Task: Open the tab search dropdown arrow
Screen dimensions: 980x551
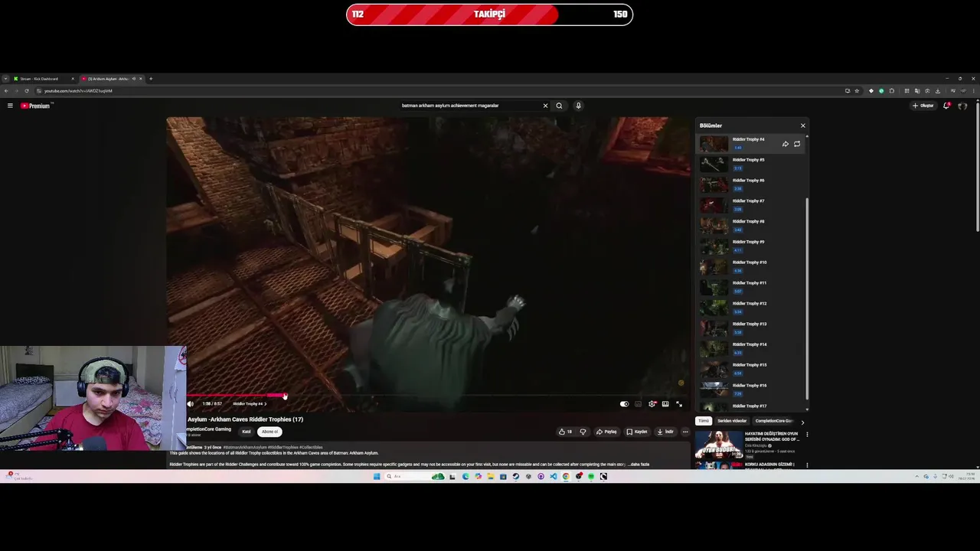Action: point(5,79)
